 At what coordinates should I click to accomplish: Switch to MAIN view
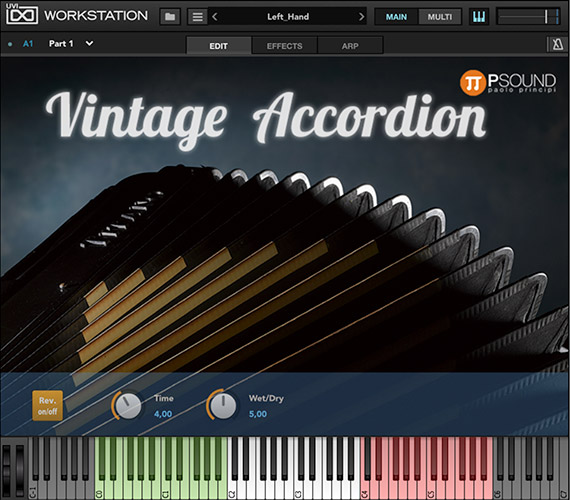pos(396,17)
